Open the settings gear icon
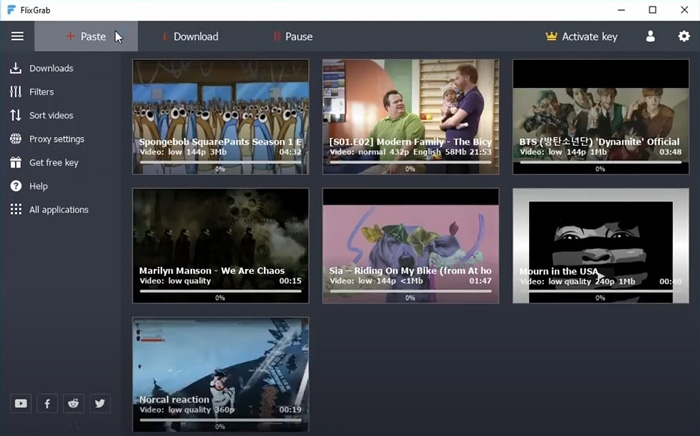This screenshot has width=700, height=436. tap(684, 36)
